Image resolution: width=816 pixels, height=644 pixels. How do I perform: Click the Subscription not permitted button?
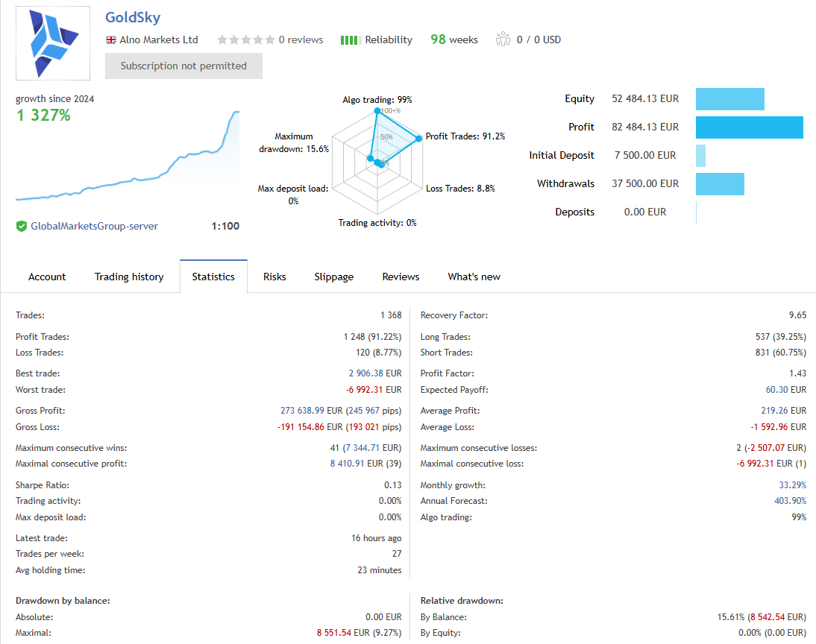coord(183,66)
